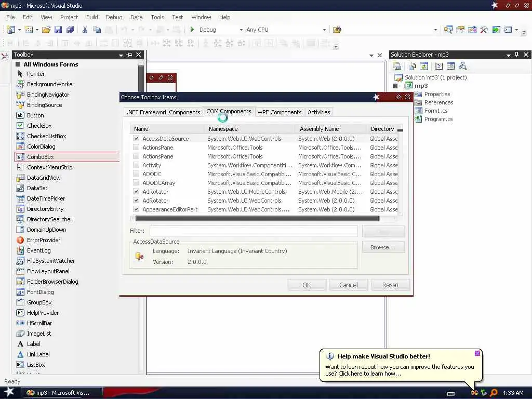The width and height of the screenshot is (532, 399).
Task: Click the horizontal scrollbar in component list
Action: [x=257, y=219]
